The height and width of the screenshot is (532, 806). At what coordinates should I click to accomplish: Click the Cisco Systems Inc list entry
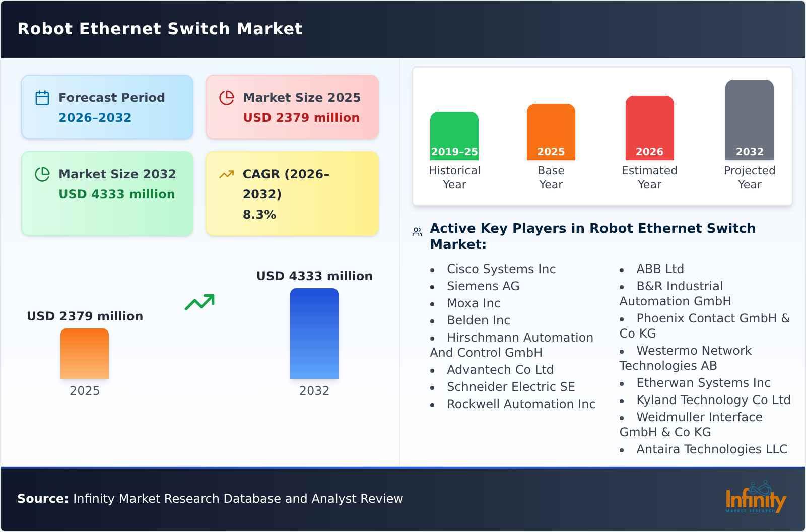pyautogui.click(x=501, y=269)
